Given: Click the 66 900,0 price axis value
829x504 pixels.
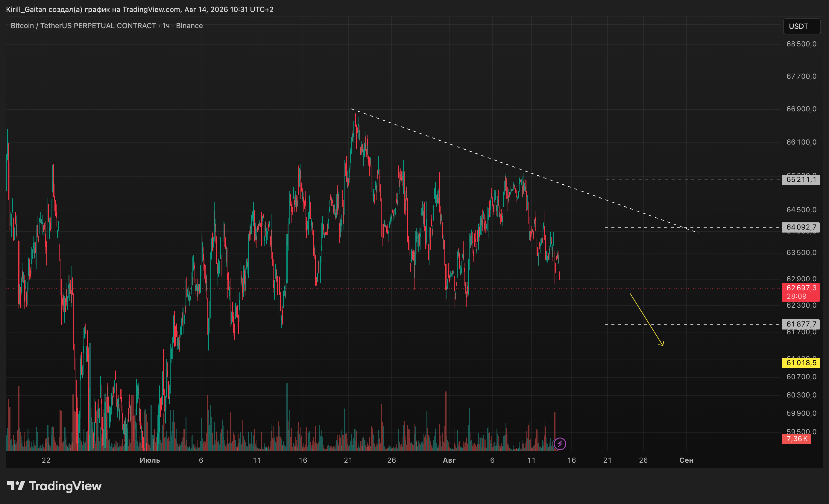Looking at the screenshot, I should pos(801,109).
